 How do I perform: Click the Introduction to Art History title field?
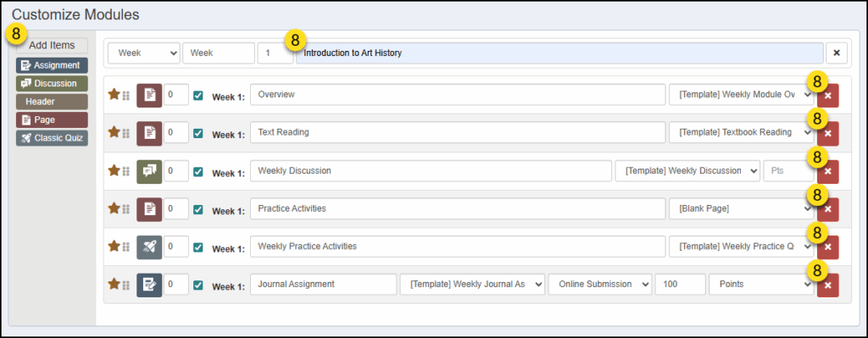click(559, 53)
